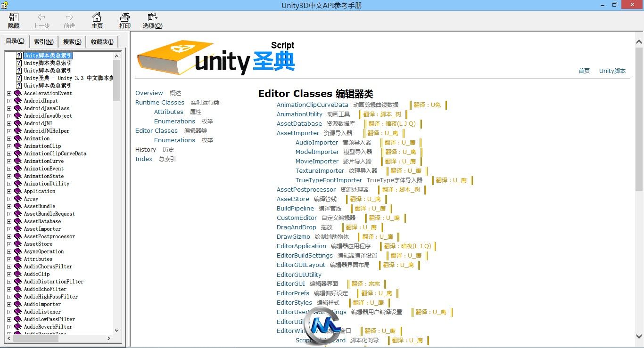Screen dimensions: 644x348
Task: Expand the AssetDatabase tree node
Action: (9, 221)
